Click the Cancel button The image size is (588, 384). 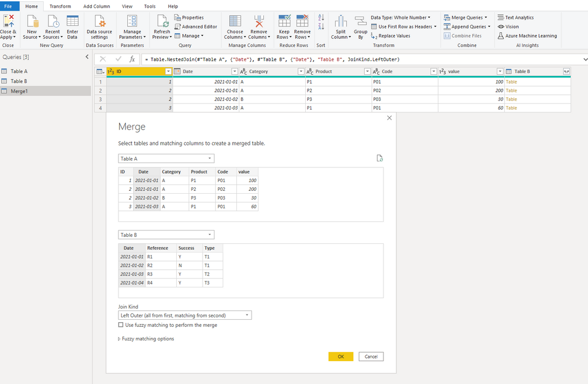pyautogui.click(x=371, y=357)
